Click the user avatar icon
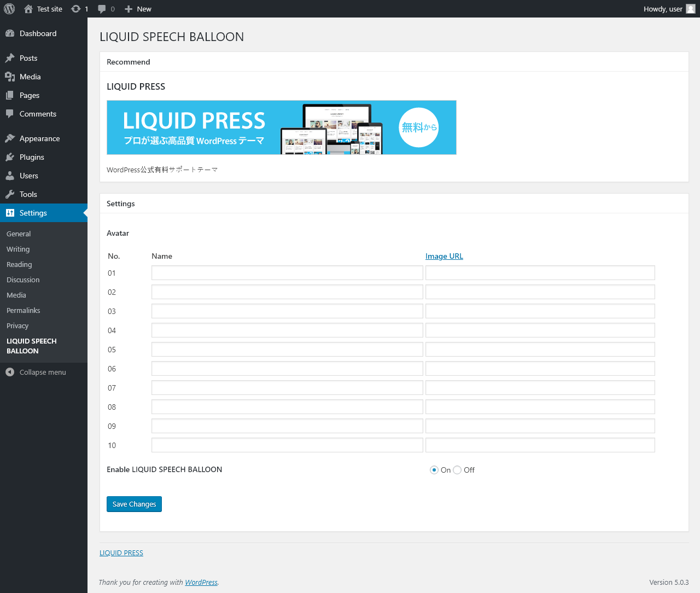This screenshot has width=700, height=593. coord(691,9)
